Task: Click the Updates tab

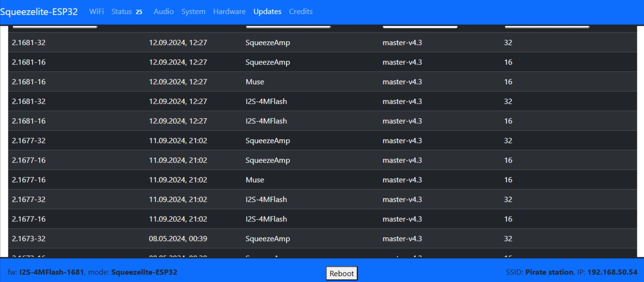Action: 267,12
